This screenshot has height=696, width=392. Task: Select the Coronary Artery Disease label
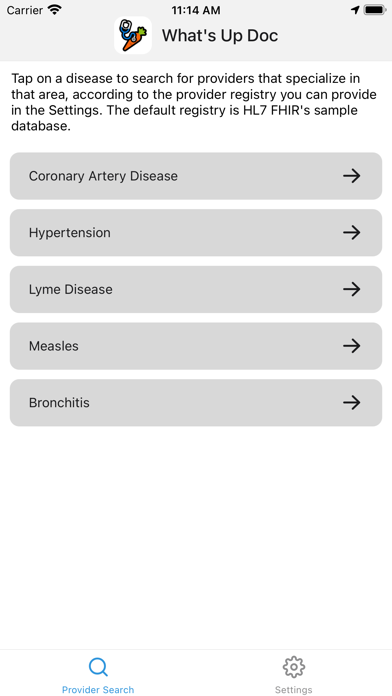(103, 176)
